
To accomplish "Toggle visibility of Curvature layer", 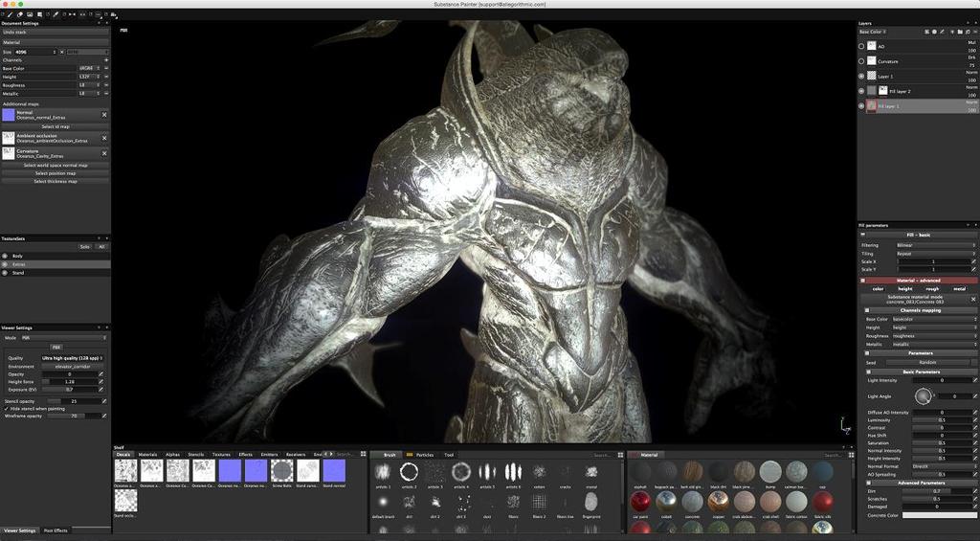I will pos(861,61).
